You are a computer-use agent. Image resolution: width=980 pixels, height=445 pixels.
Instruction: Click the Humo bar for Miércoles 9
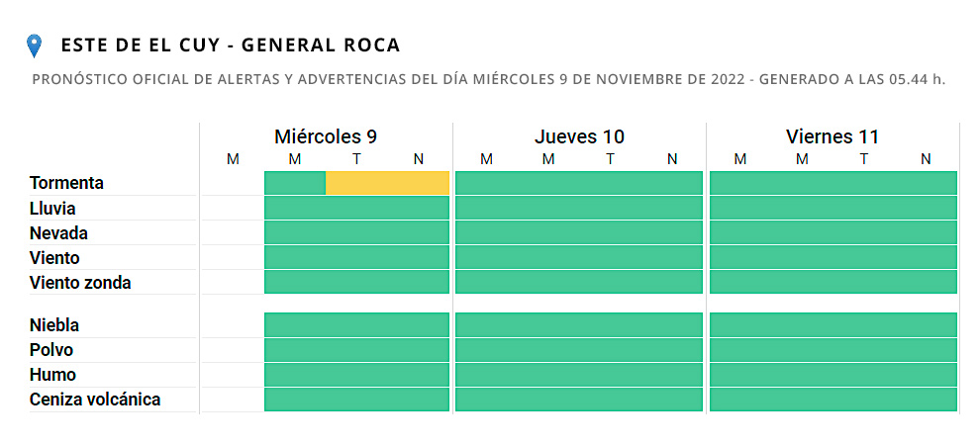pos(356,375)
